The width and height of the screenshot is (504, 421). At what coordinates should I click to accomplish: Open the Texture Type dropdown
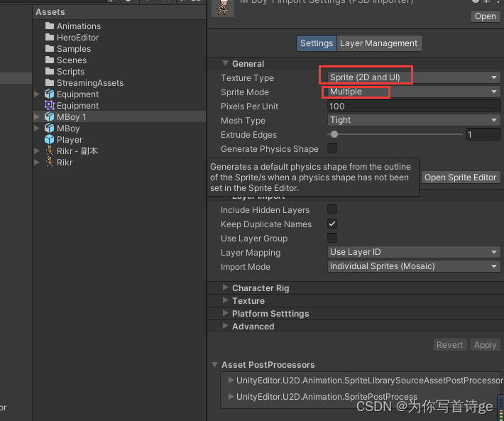[x=414, y=77]
